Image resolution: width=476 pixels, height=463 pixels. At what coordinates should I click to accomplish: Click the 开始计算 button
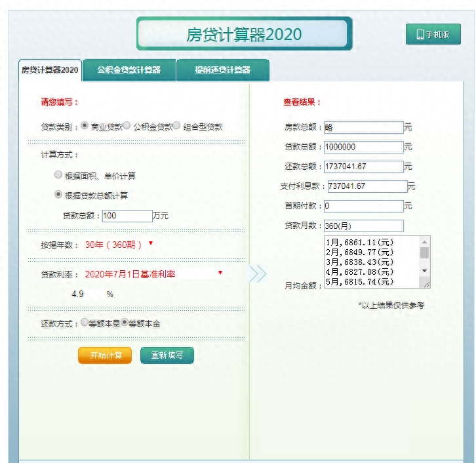(105, 355)
